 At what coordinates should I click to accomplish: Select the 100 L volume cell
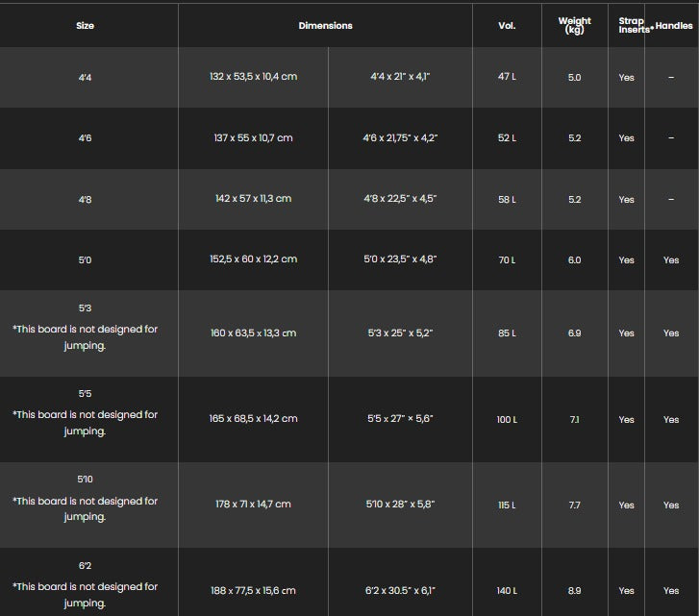pos(507,419)
